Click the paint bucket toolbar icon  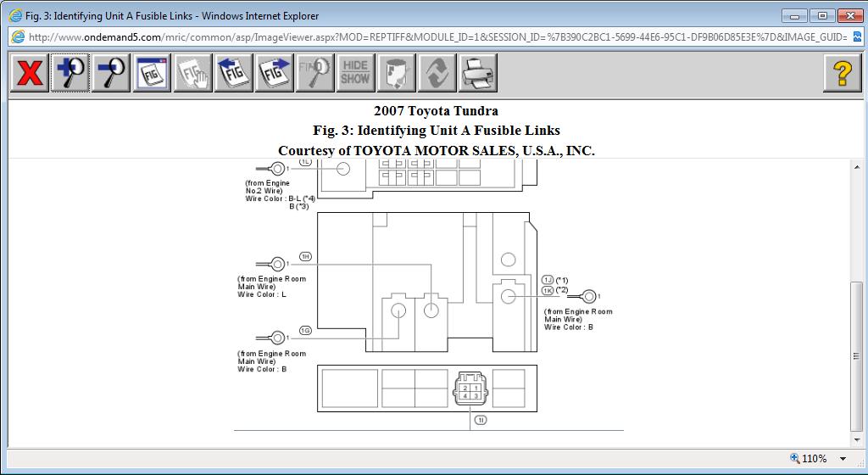(x=396, y=73)
